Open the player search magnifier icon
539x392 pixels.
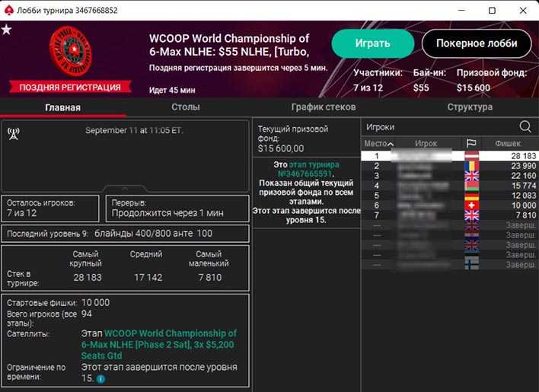[x=525, y=126]
